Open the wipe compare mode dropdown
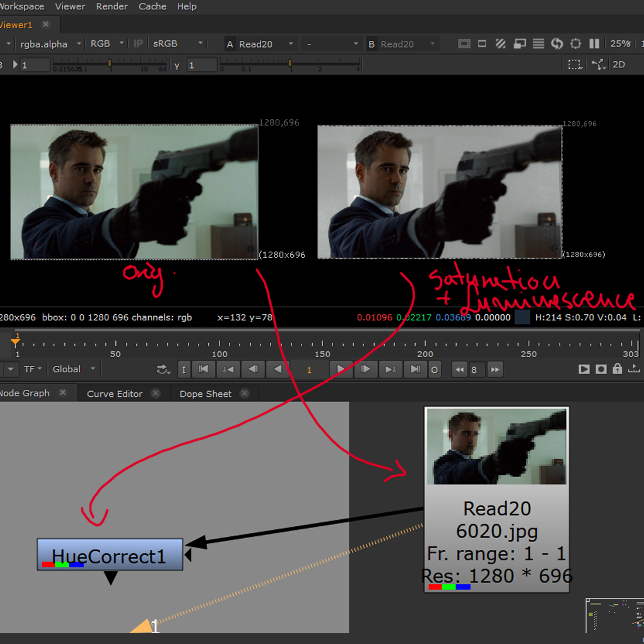This screenshot has width=644, height=644. point(332,44)
